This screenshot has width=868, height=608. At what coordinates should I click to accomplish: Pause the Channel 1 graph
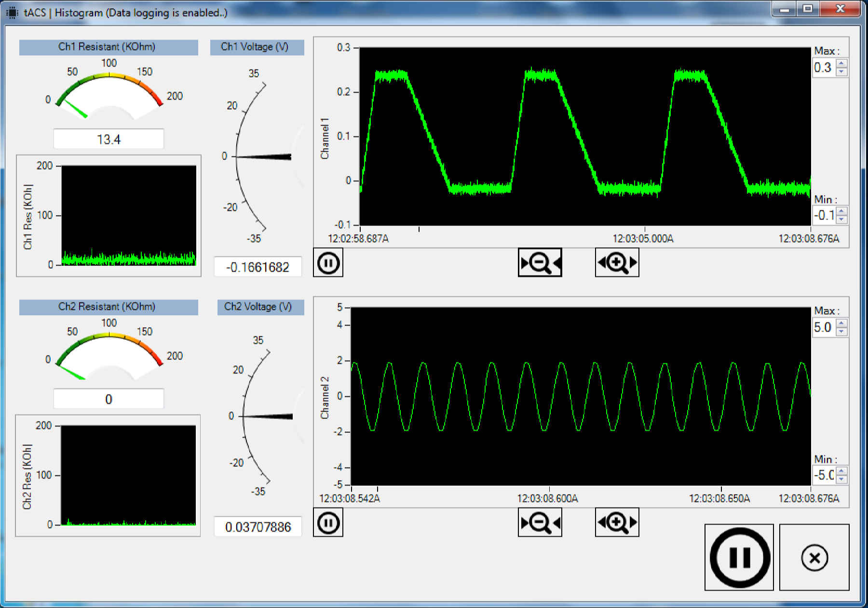point(328,263)
